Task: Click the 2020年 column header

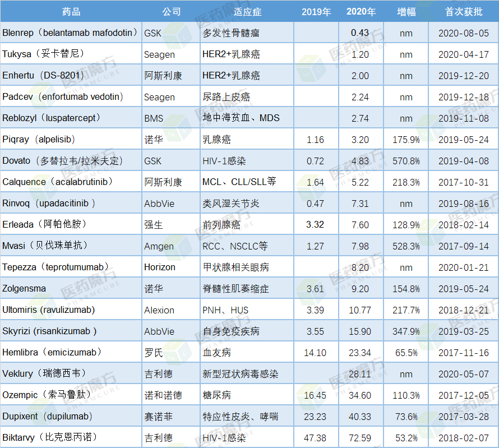Action: point(361,11)
